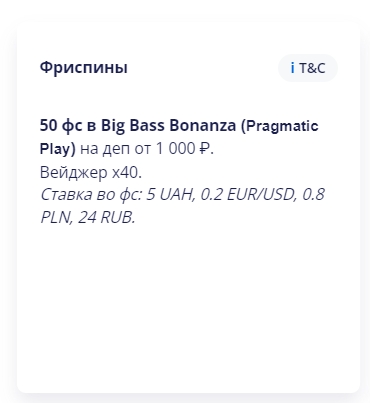Screen dimensions: 370x403
Task: Click the "0.2 EUR/USD" stake value
Action: click(x=248, y=194)
